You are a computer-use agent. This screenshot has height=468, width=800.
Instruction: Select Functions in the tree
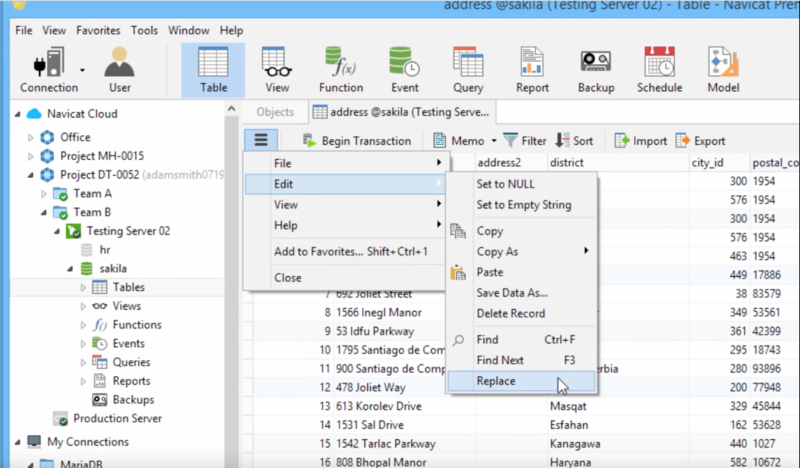tap(137, 325)
